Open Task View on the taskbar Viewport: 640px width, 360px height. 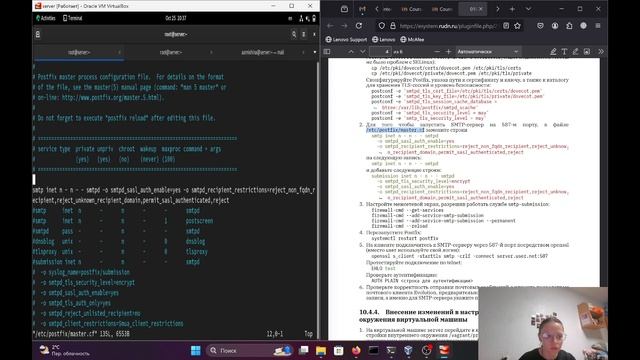coord(303,350)
